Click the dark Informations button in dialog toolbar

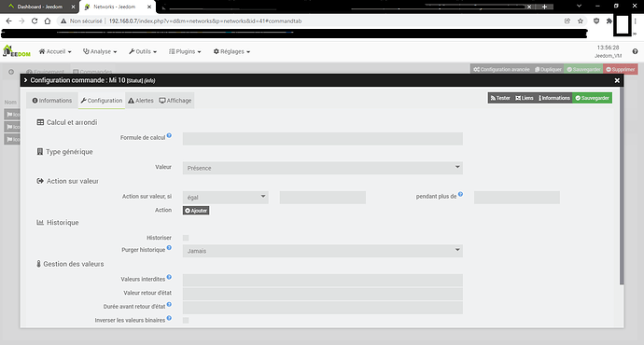(x=554, y=98)
